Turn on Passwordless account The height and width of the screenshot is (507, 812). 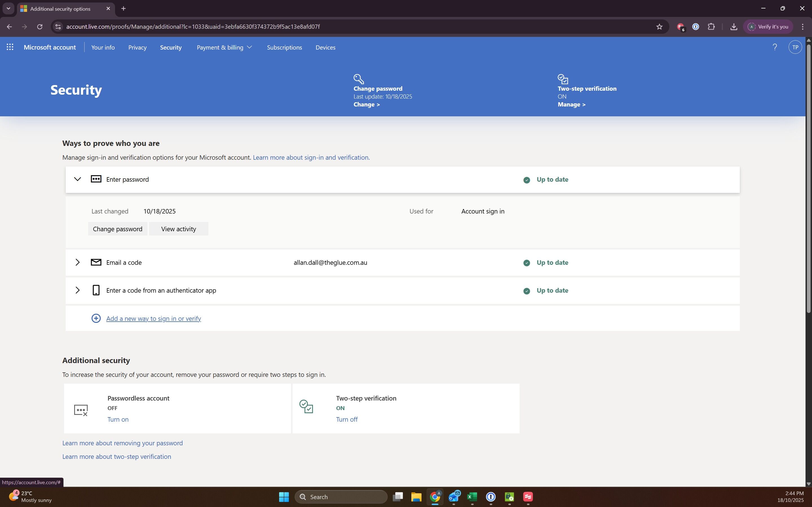point(118,419)
